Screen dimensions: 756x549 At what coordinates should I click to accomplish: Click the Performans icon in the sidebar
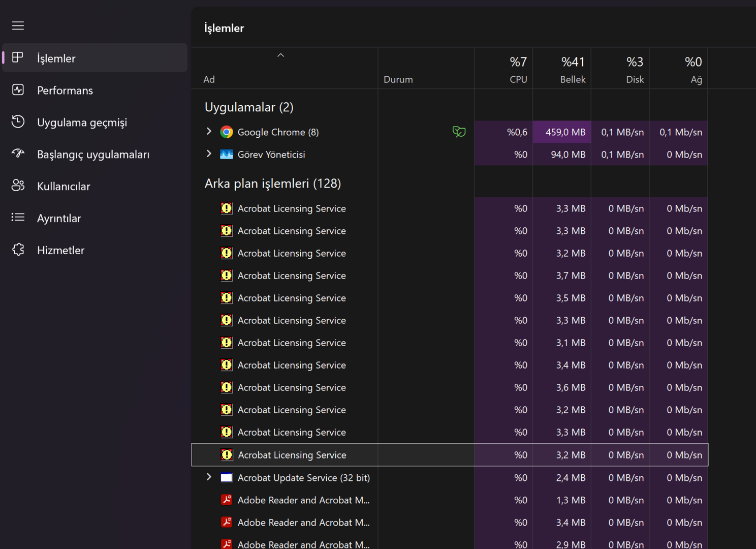(18, 90)
